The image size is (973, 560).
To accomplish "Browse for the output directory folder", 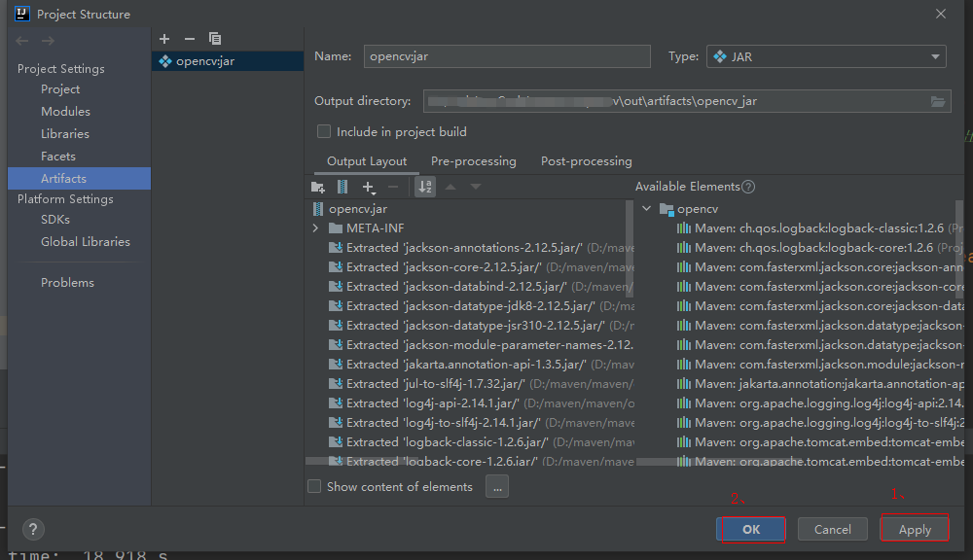I will tap(938, 101).
